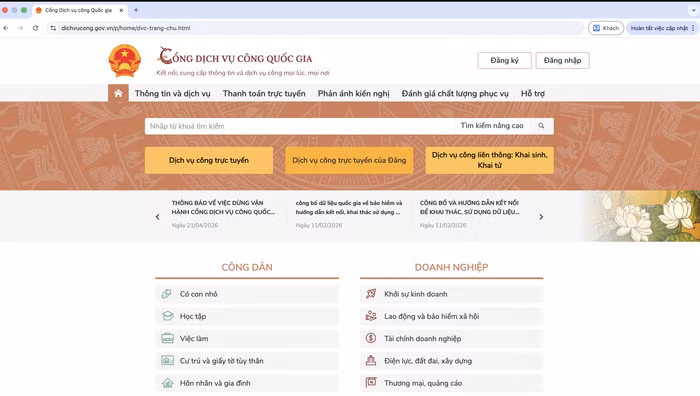Open Lao động và bảo hiểm xã hội
Screen dimensions: 700x396
click(x=452, y=316)
